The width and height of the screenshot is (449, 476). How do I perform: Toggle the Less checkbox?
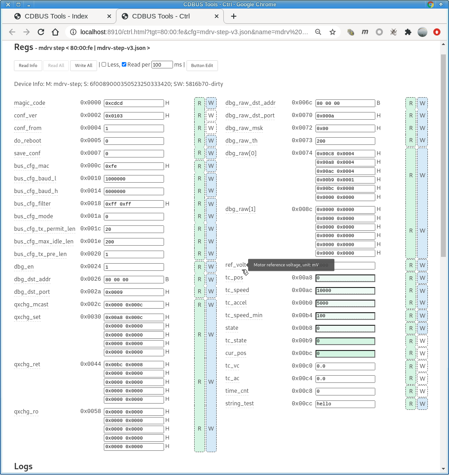pyautogui.click(x=104, y=64)
